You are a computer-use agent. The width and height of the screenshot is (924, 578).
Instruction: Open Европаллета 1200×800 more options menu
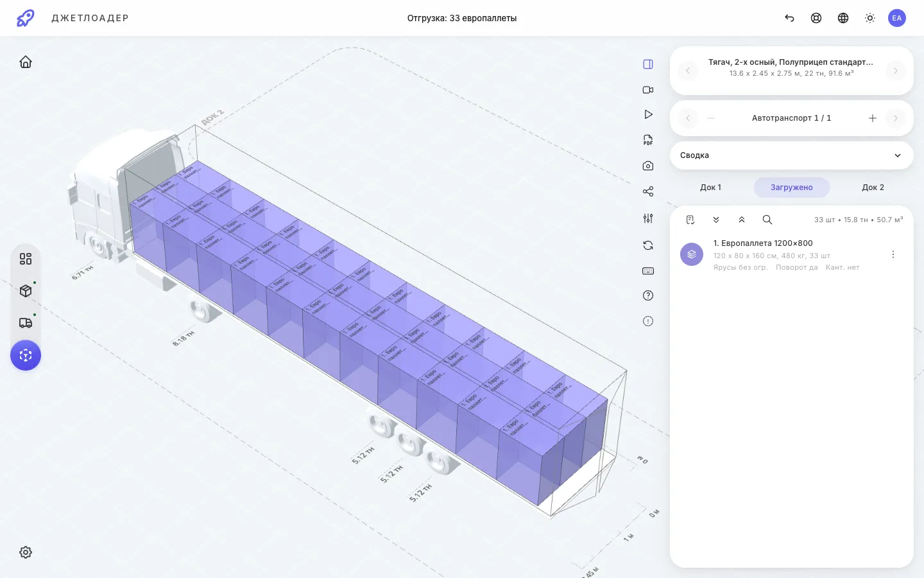893,254
